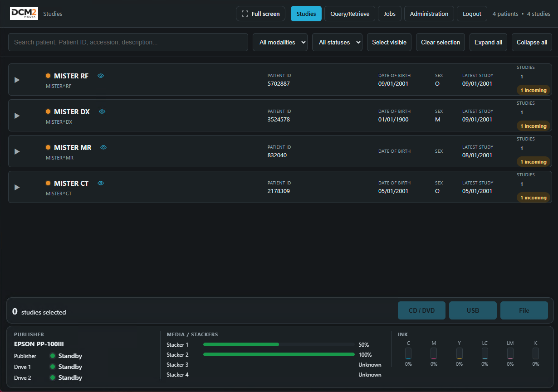This screenshot has height=392, width=558.
Task: Click the Stacker 1 progress bar
Action: click(279, 344)
